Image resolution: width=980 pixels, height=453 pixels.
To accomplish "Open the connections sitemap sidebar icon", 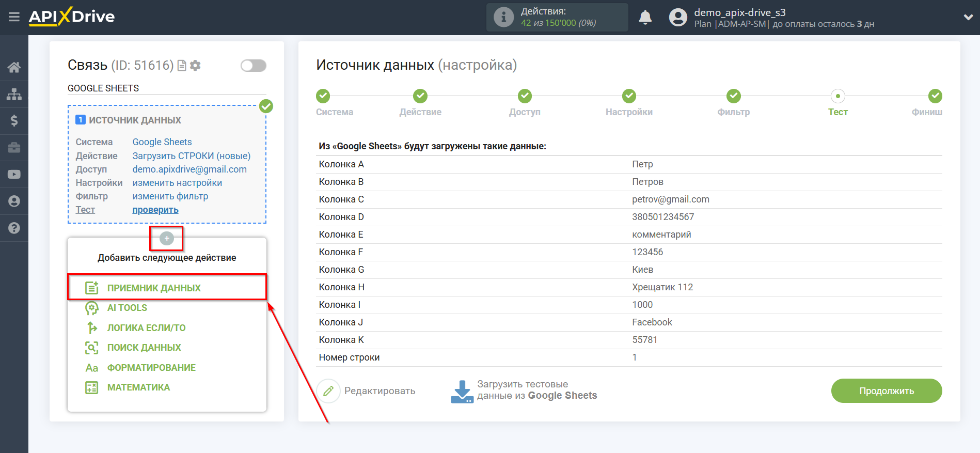I will pyautogui.click(x=14, y=94).
